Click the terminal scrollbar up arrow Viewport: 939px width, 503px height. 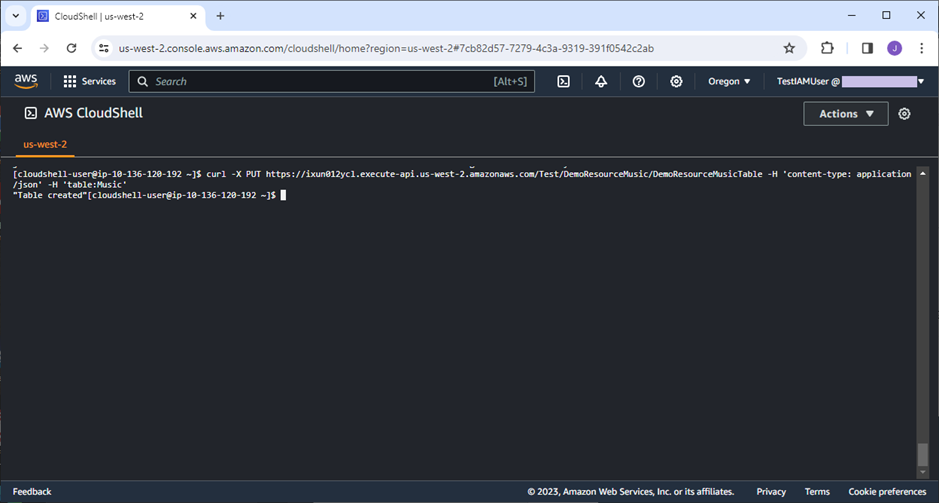click(923, 173)
